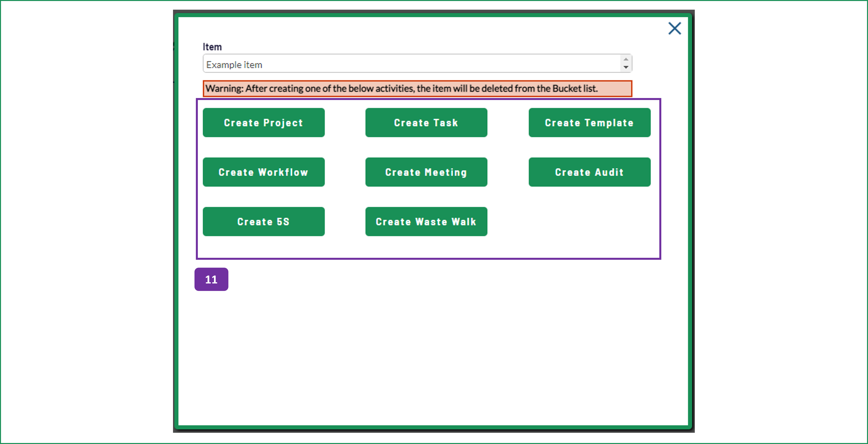
Task: Click the down arrow in the Item field
Action: tap(626, 67)
